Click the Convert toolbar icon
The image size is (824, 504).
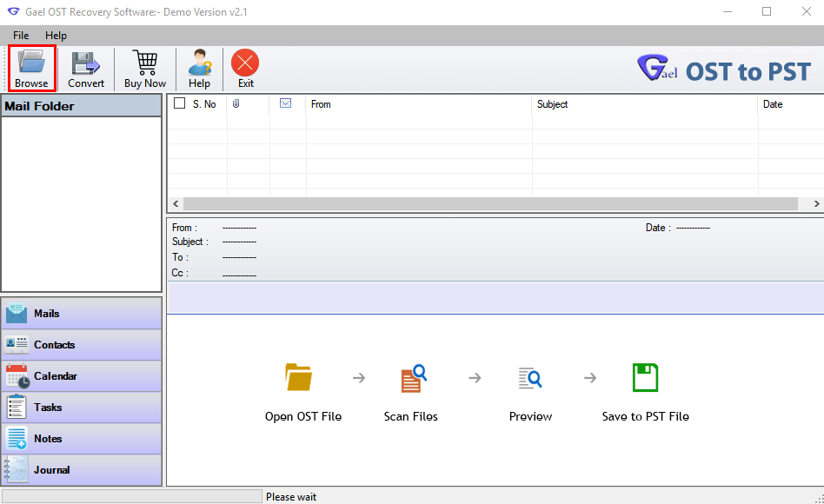pos(86,63)
